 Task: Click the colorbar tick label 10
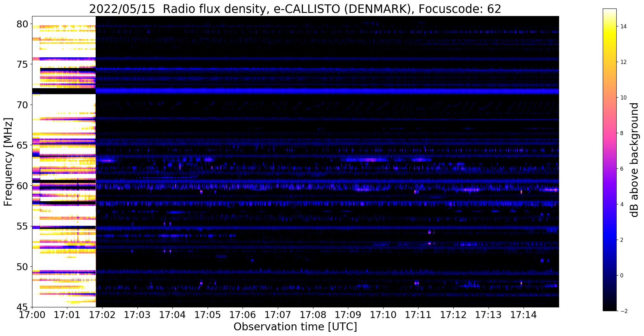tap(623, 98)
